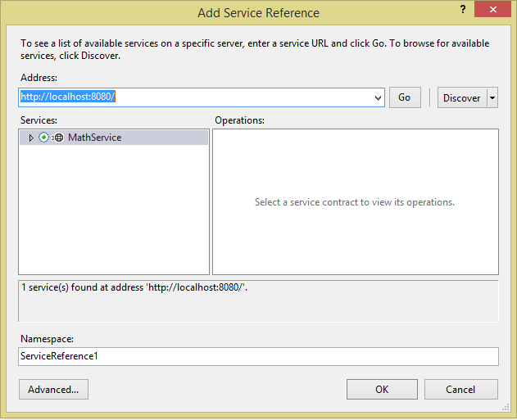Click the empty Operations list pane
This screenshot has width=517, height=420.
[x=355, y=237]
